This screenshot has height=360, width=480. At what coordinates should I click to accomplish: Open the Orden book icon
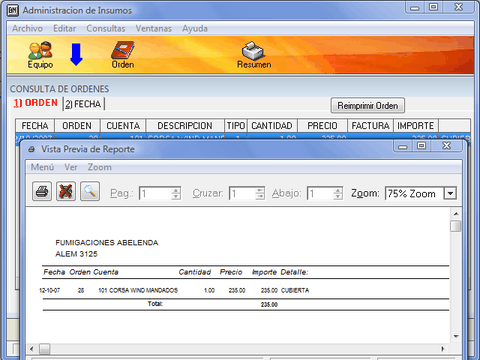pyautogui.click(x=123, y=55)
